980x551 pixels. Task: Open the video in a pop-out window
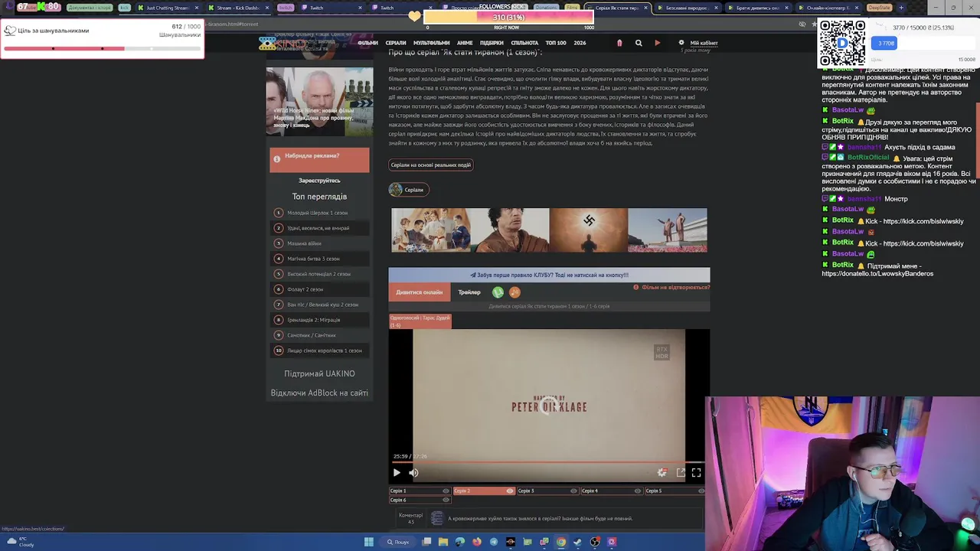pos(681,473)
